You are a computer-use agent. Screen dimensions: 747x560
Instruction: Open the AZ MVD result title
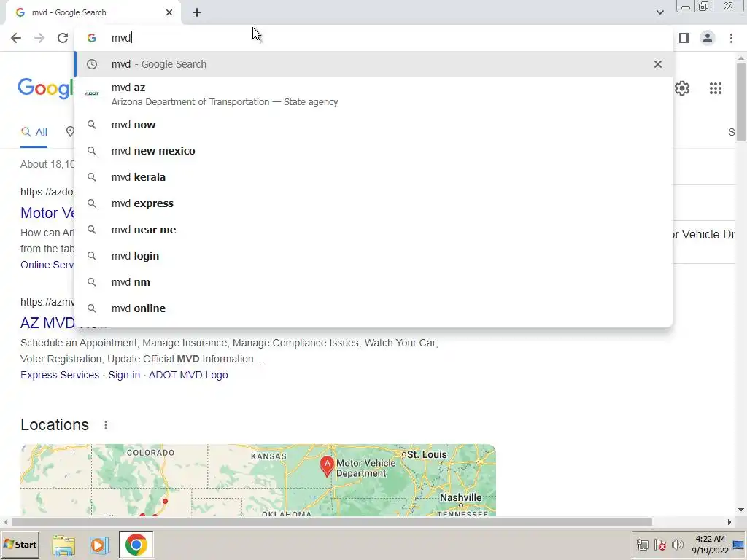[47, 323]
